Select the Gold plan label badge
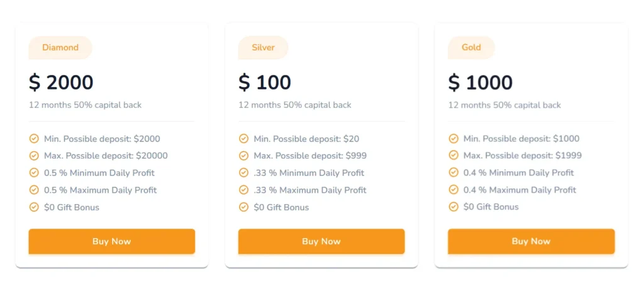 471,47
